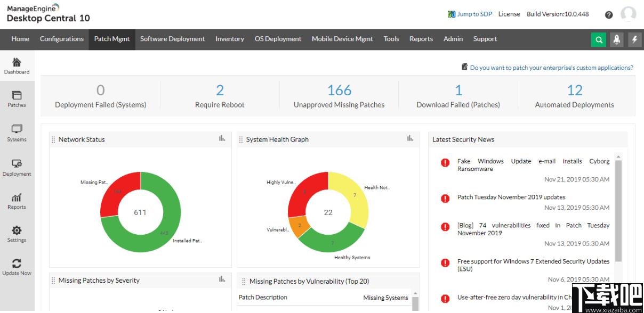Open the user profile avatar
Viewport: 644px width, 313px height.
[629, 14]
